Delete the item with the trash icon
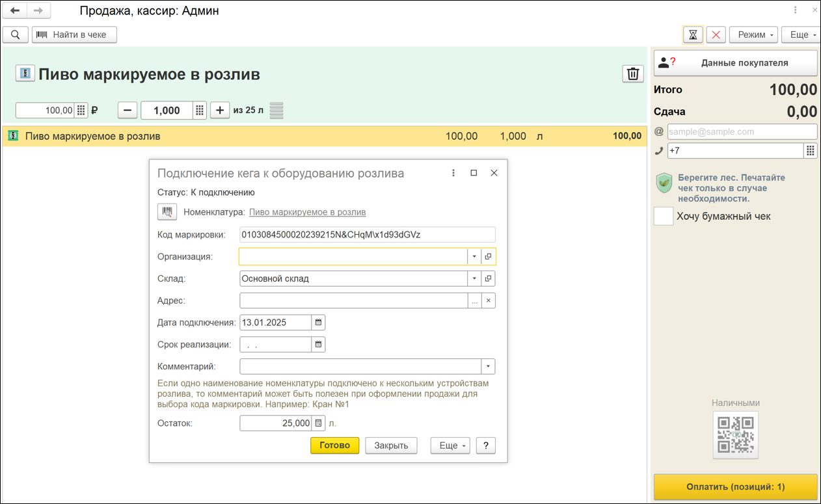Viewport: 821px width, 504px height. tap(632, 74)
